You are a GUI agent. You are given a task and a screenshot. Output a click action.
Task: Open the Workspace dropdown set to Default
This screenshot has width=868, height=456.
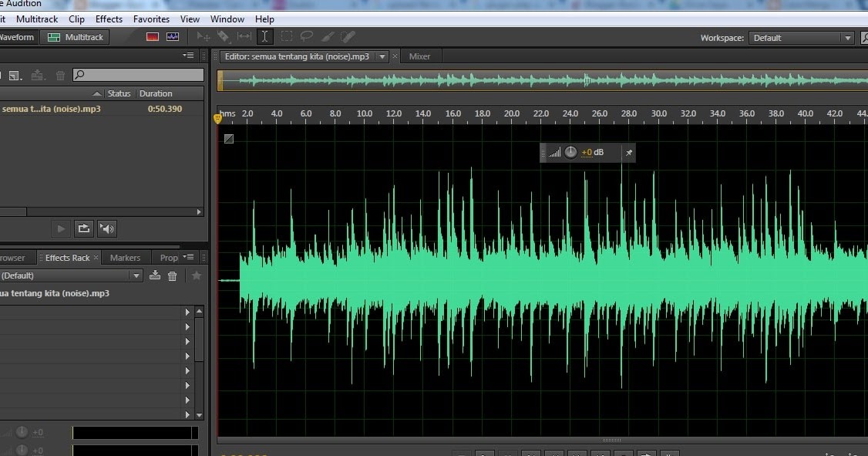pyautogui.click(x=801, y=38)
